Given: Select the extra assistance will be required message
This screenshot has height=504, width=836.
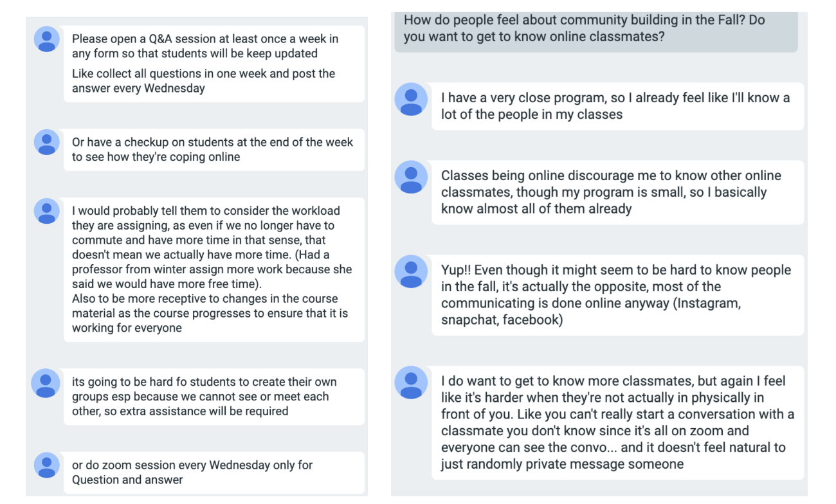Looking at the screenshot, I should pyautogui.click(x=214, y=397).
